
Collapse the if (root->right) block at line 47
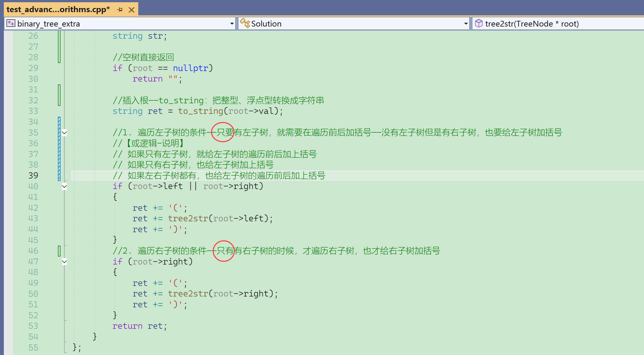point(64,262)
